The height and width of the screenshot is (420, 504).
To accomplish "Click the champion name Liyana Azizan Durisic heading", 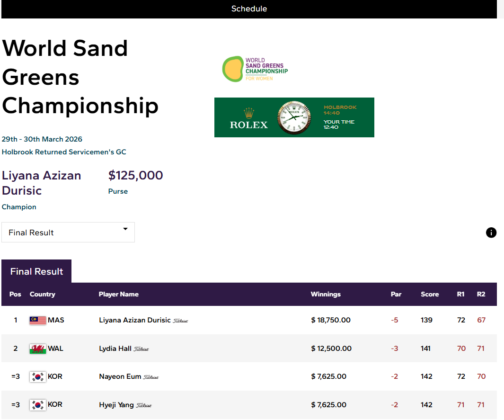I will point(42,183).
